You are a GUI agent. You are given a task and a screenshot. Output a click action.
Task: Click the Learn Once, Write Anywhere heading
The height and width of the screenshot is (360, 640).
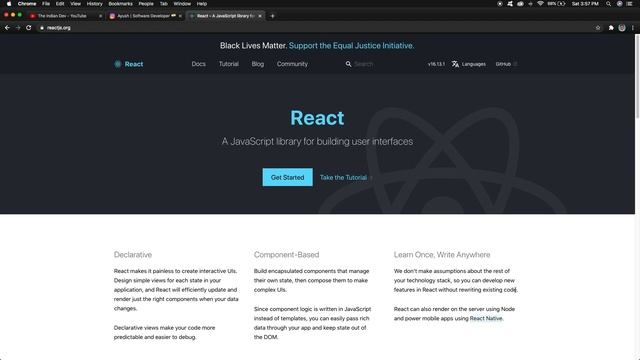(x=442, y=255)
